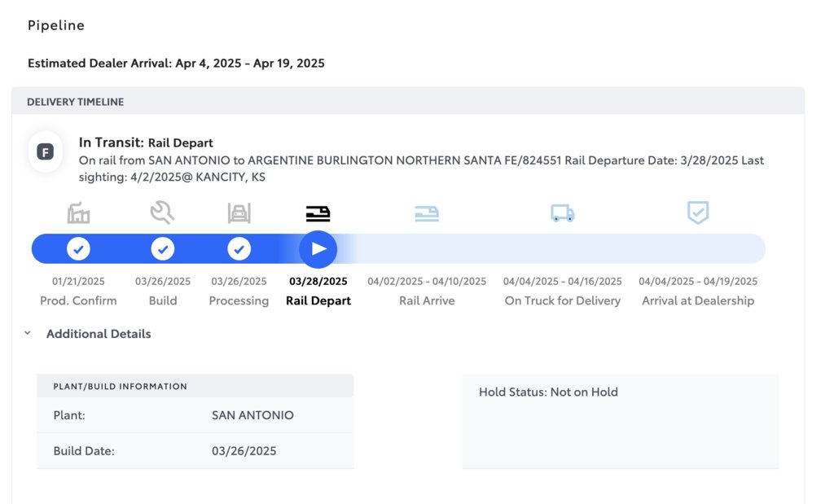This screenshot has height=504, width=834.
Task: Click the wrench Build stage icon
Action: pyautogui.click(x=162, y=213)
